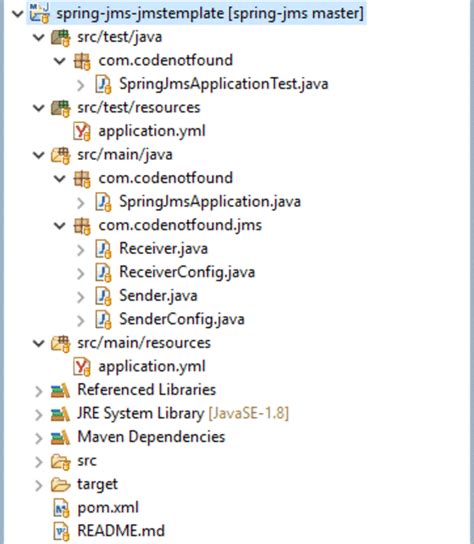Expand the Receiver.java node
Screen dimensions: 474x544
coord(81,250)
